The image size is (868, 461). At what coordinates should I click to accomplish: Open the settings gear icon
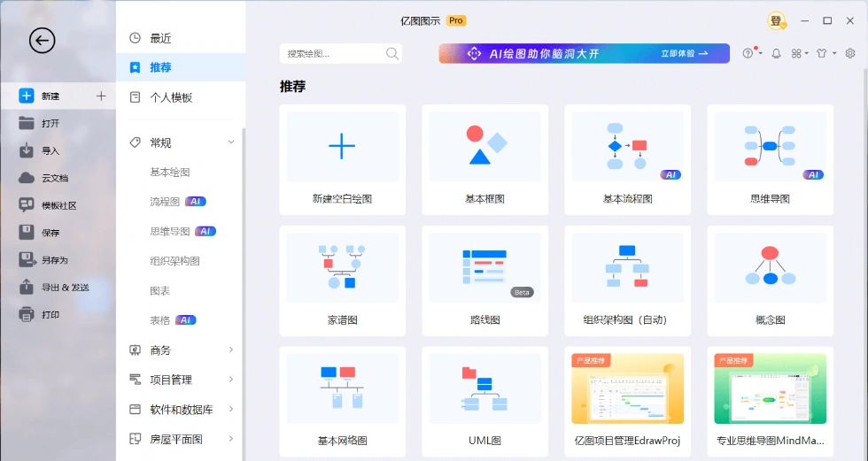(850, 54)
